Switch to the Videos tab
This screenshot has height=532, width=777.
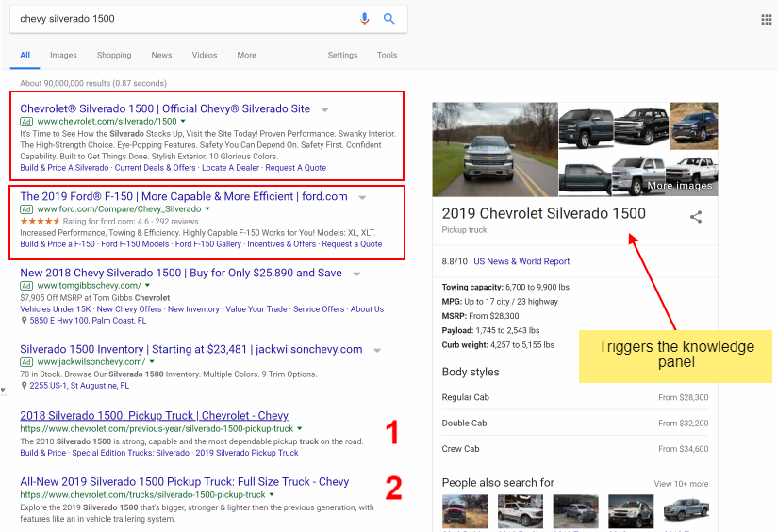(x=205, y=55)
